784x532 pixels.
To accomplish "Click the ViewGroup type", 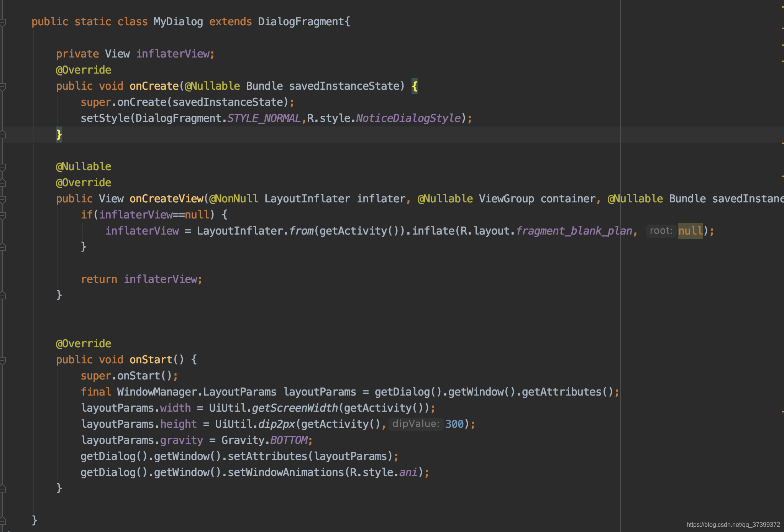I will pos(507,199).
